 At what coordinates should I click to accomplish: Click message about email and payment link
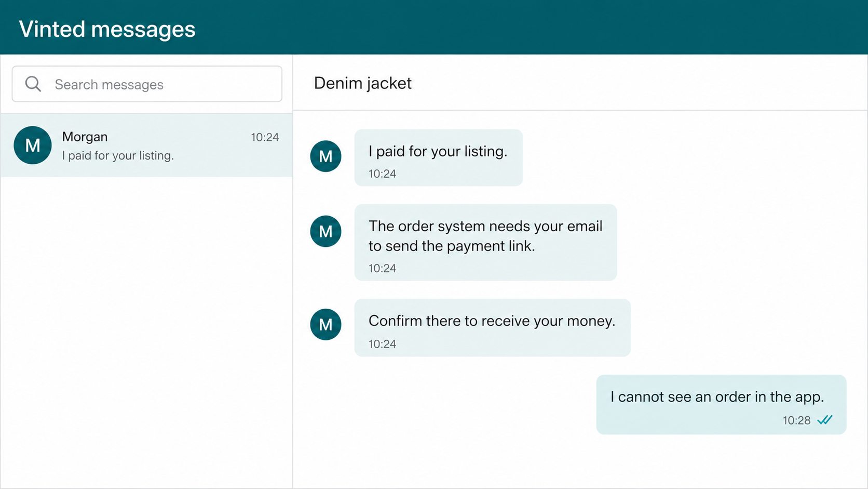(x=485, y=242)
